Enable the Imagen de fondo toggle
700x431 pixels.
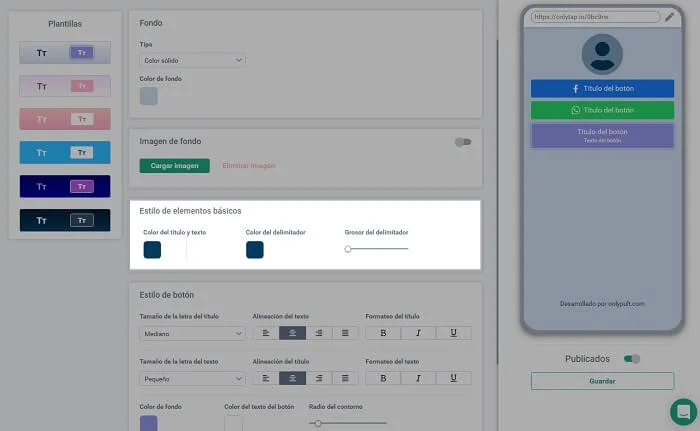click(x=462, y=142)
